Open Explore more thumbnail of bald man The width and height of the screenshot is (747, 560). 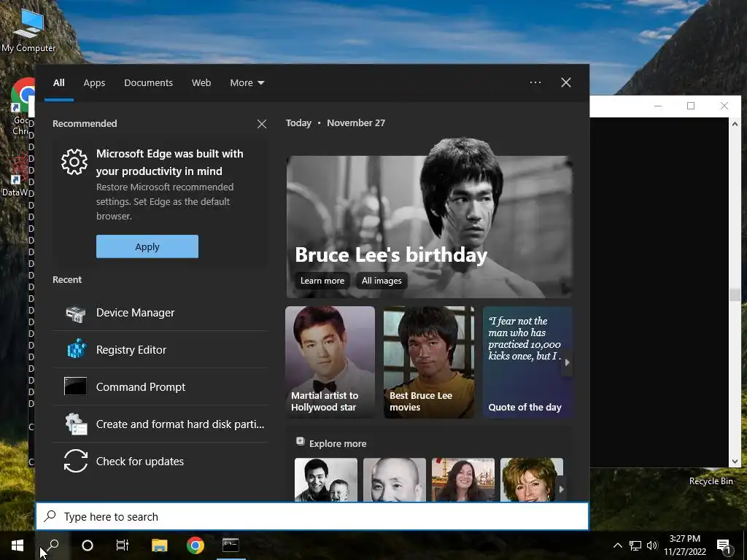395,480
